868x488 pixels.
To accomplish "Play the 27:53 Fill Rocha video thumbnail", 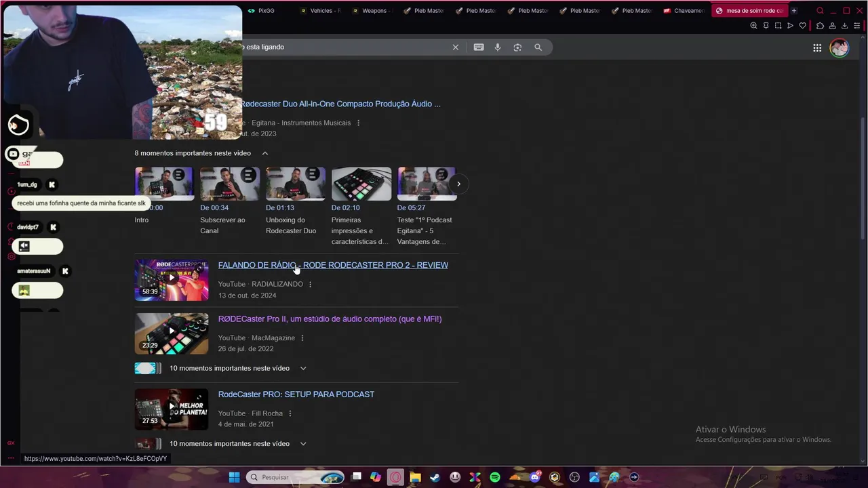I will pyautogui.click(x=172, y=409).
